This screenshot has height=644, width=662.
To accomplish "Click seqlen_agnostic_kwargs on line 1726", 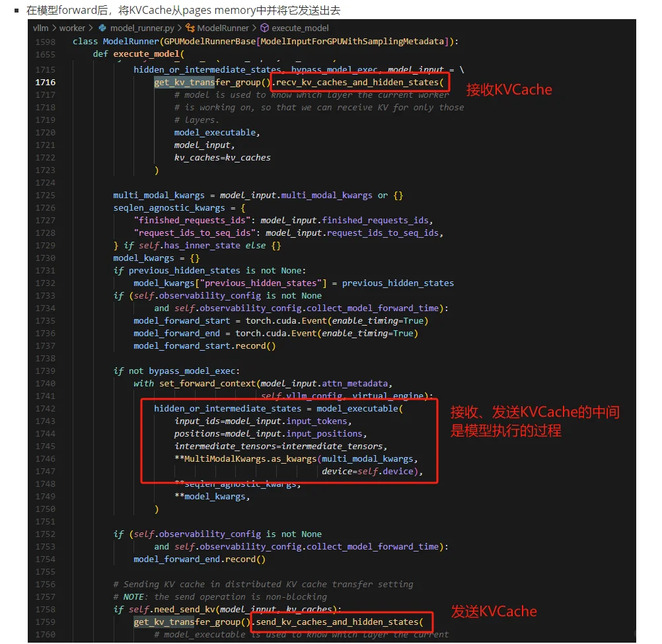I will click(x=169, y=207).
